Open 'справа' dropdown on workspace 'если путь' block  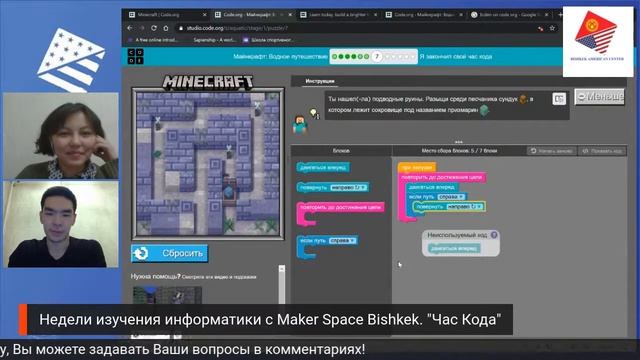[x=451, y=197]
